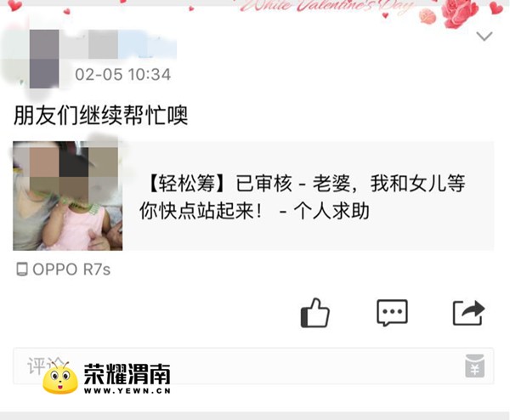Click the OPPO R7s device label
The height and width of the screenshot is (420, 510).
click(x=71, y=270)
